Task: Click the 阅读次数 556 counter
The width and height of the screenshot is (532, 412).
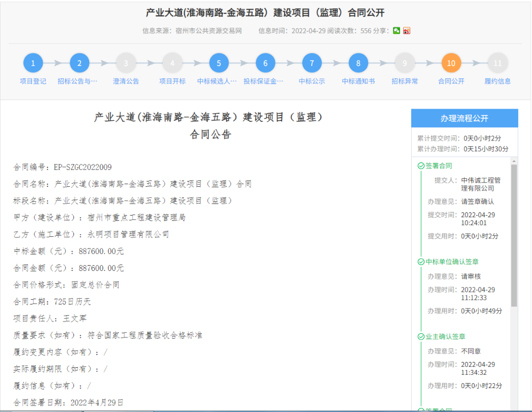Action: [x=349, y=31]
